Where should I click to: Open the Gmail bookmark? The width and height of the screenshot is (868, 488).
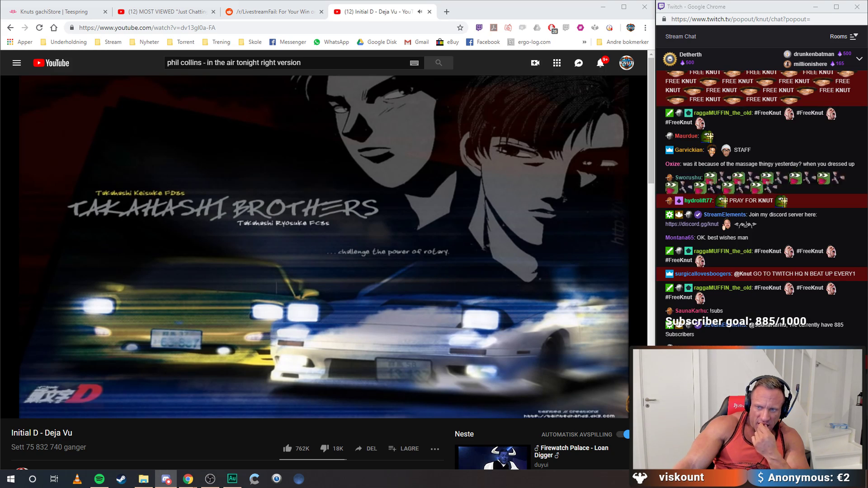click(416, 42)
